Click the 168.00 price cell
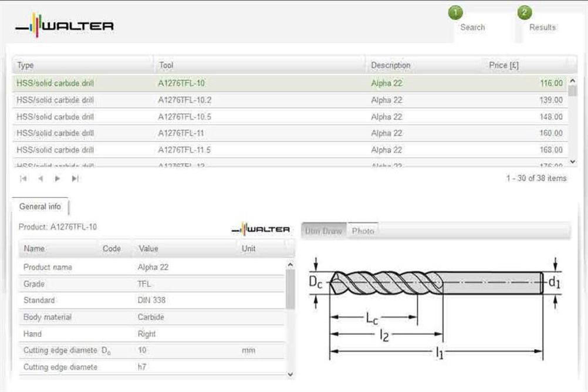This screenshot has height=392, width=588. click(x=551, y=150)
